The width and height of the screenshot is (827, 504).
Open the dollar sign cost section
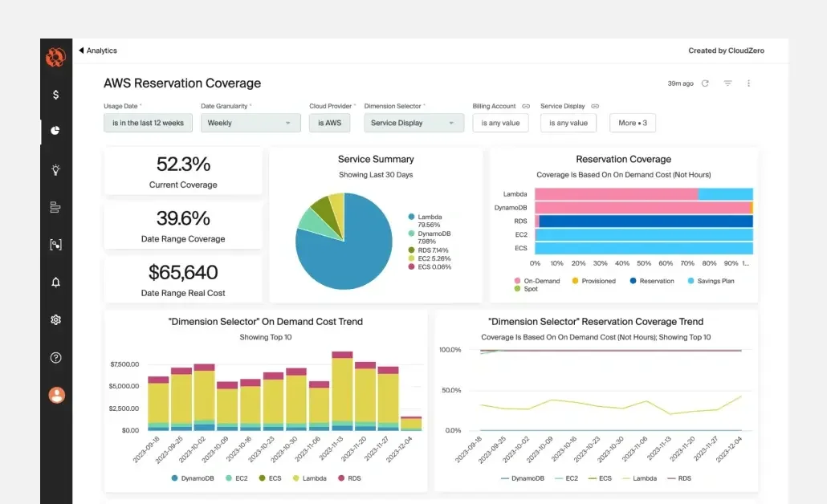pos(55,95)
